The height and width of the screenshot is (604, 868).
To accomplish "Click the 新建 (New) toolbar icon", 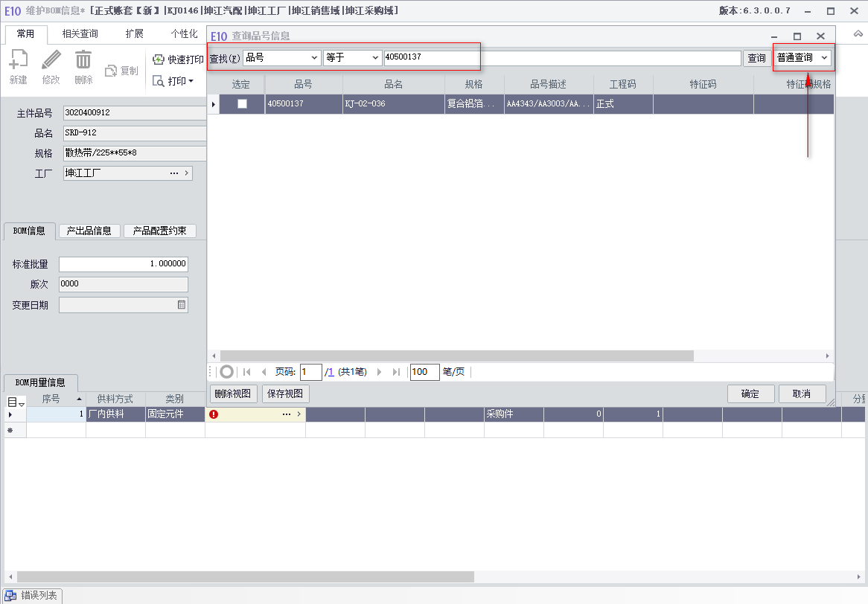I will (x=19, y=60).
